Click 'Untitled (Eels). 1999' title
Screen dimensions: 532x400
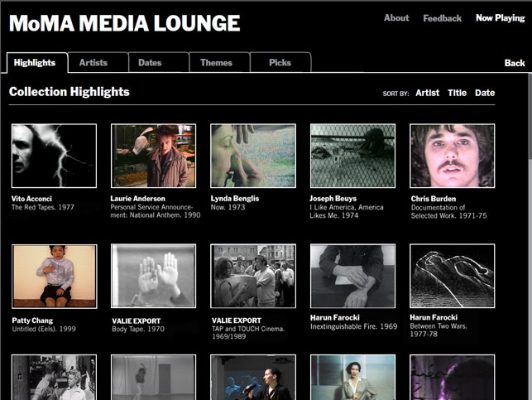click(x=44, y=329)
